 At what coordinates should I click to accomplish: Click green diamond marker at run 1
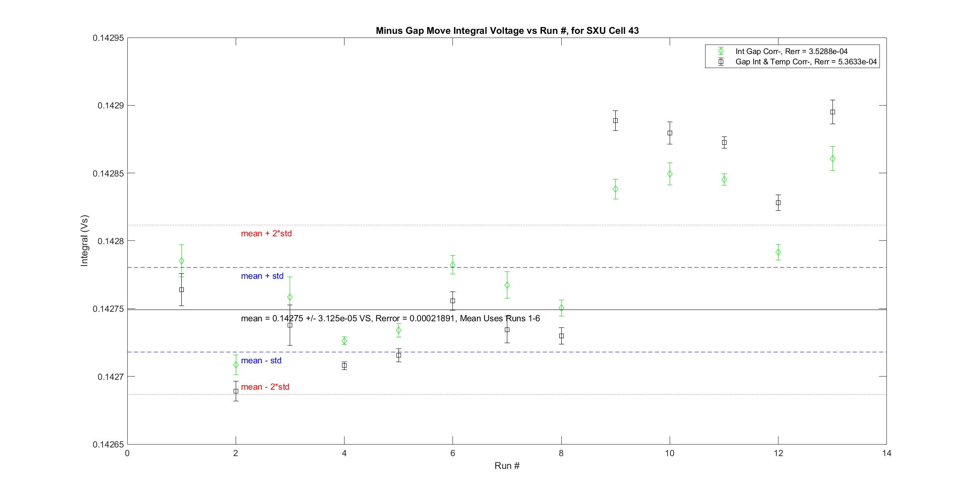point(181,261)
